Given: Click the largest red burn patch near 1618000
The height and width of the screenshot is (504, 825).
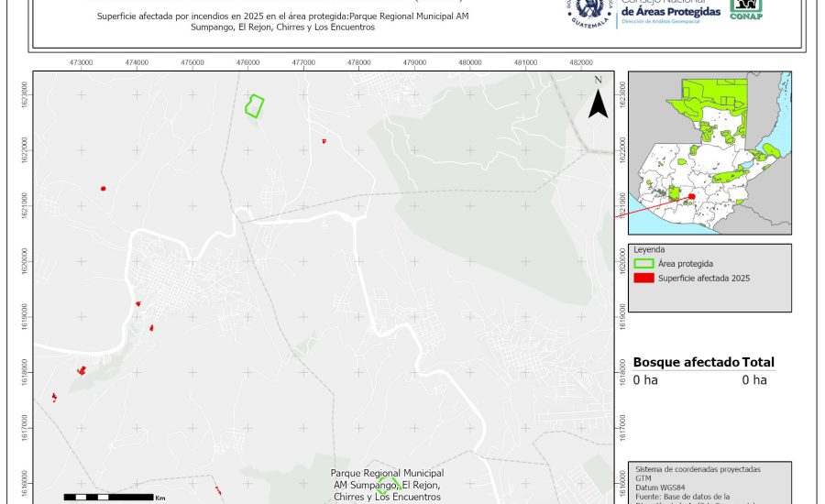Looking at the screenshot, I should (82, 369).
